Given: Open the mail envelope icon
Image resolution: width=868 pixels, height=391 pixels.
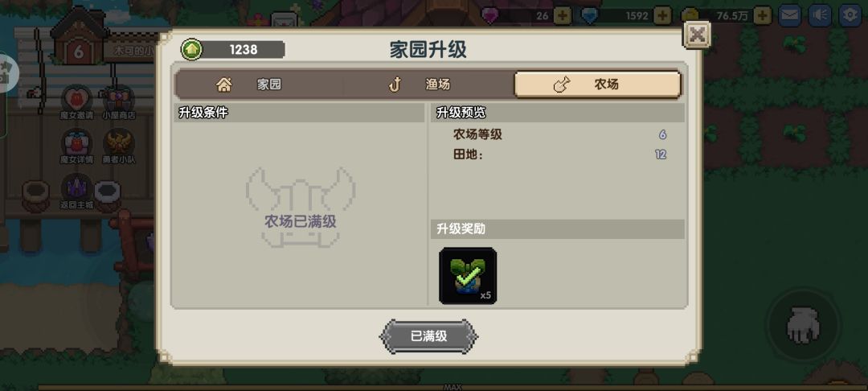Looking at the screenshot, I should [790, 15].
